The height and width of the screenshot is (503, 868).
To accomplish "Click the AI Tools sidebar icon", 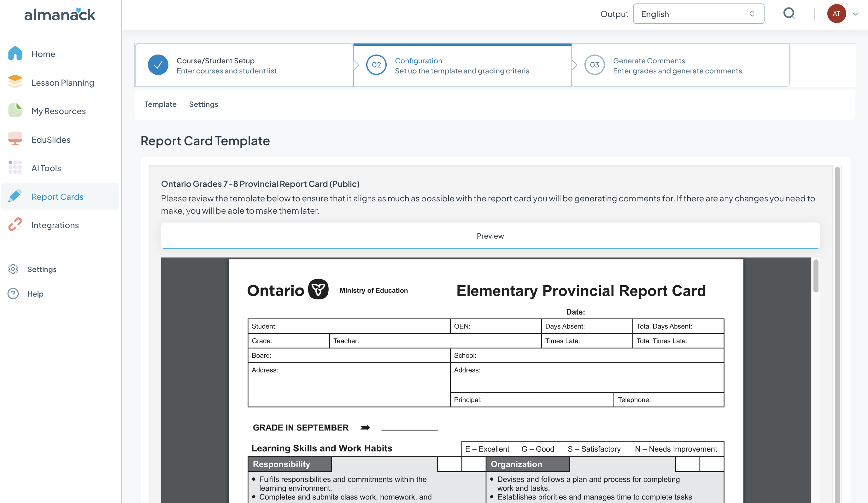I will tap(15, 168).
